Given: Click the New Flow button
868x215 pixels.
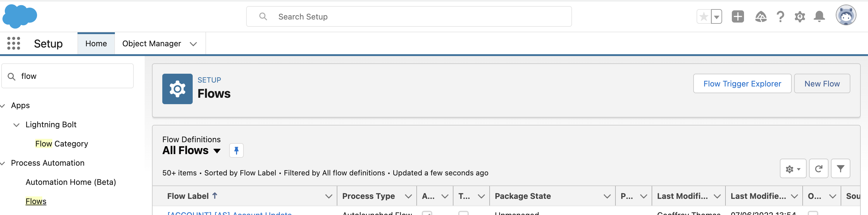Looking at the screenshot, I should tap(822, 84).
